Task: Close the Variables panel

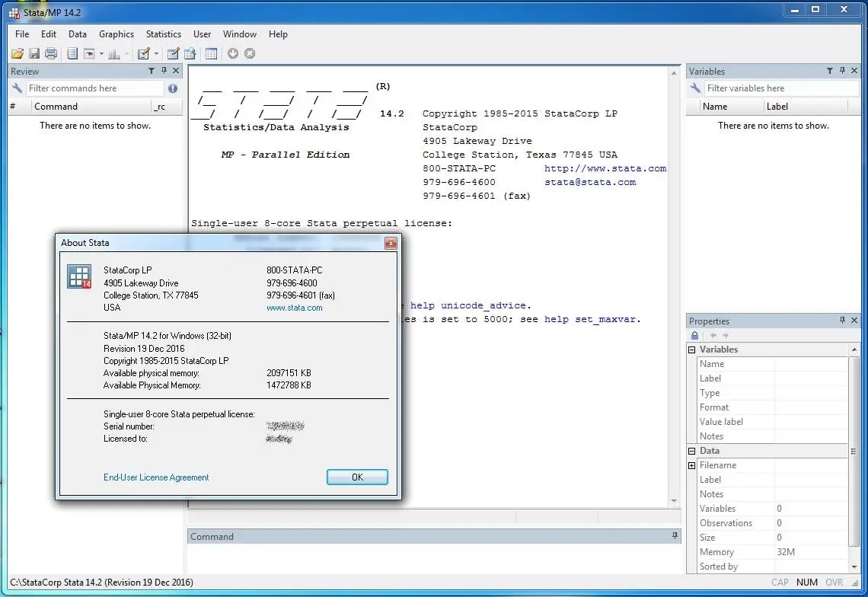Action: pos(854,71)
